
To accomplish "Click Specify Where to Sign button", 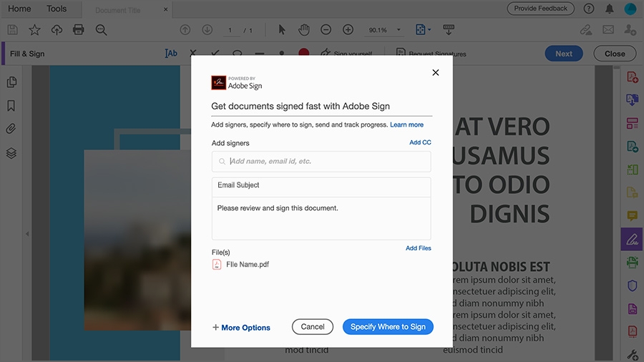I will pos(388,327).
